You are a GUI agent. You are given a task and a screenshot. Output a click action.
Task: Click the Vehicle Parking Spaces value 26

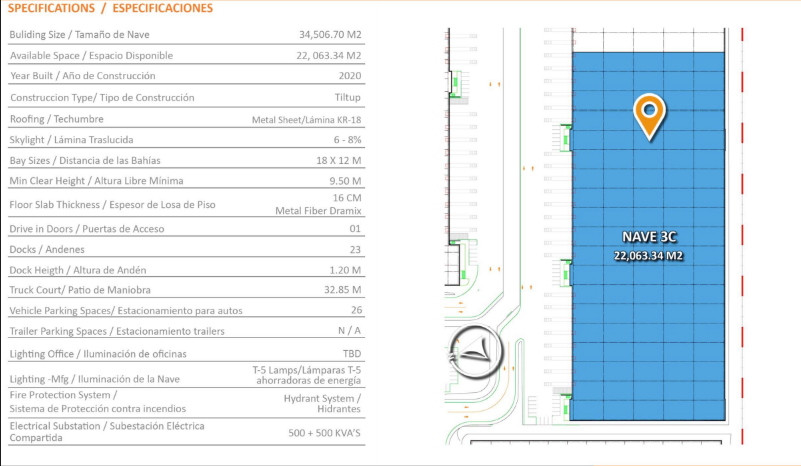356,310
